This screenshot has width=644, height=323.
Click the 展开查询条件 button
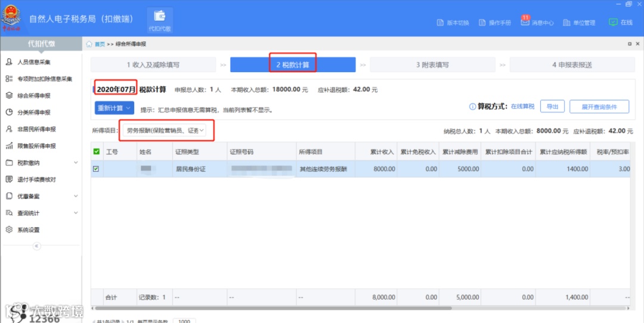point(599,106)
